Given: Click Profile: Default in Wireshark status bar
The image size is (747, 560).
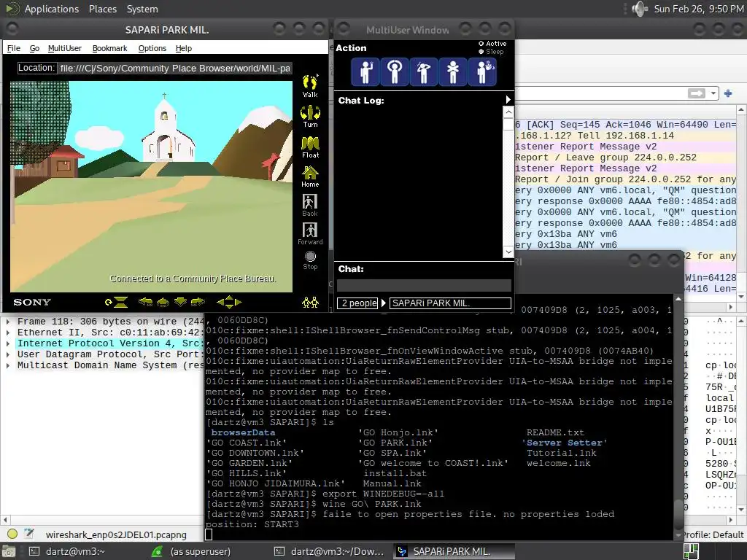Looking at the screenshot, I should coord(713,534).
